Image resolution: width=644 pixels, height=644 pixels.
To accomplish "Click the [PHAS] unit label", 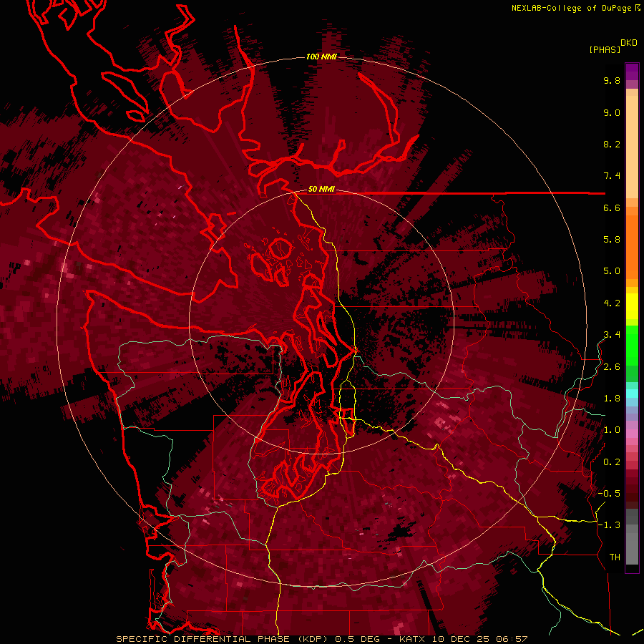I will pos(605,49).
